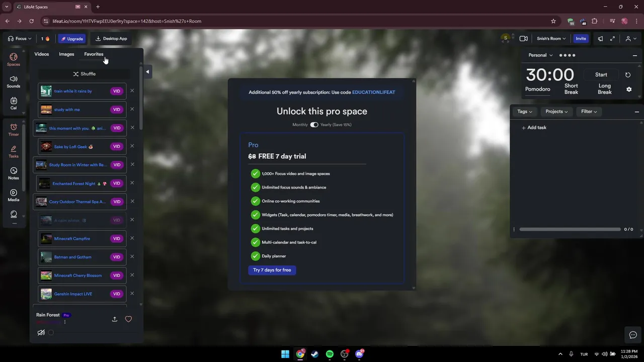Select 'Minecraft Cherry Blossom' space
Image resolution: width=644 pixels, height=362 pixels.
tap(82, 276)
